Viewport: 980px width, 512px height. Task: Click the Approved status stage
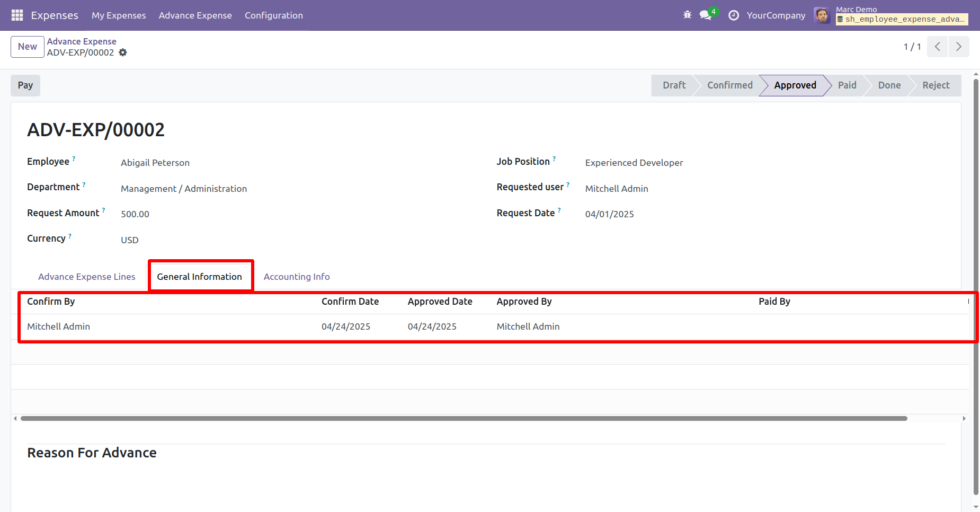pyautogui.click(x=795, y=85)
